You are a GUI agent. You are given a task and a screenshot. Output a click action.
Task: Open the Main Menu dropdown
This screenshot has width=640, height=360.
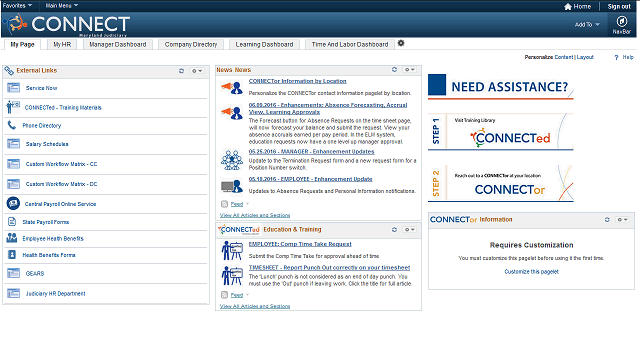(62, 6)
